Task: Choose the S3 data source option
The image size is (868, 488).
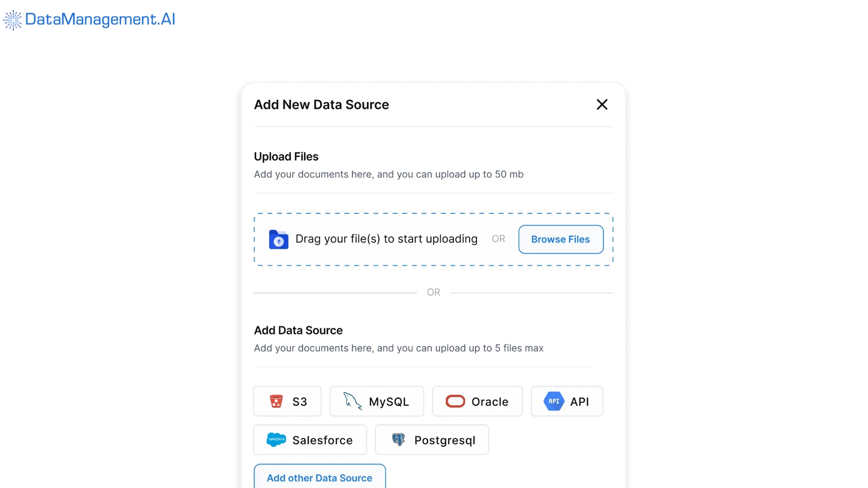Action: (287, 401)
